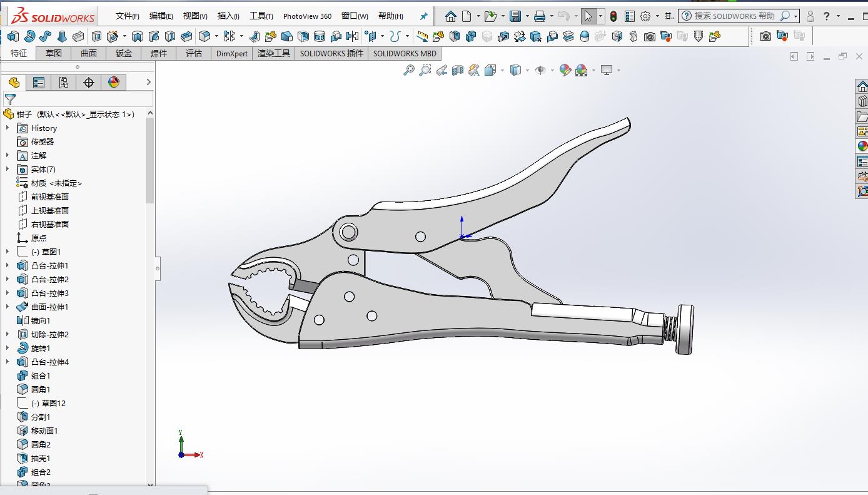Switch to the 草图 sketch tab
868x495 pixels.
pyautogui.click(x=54, y=53)
